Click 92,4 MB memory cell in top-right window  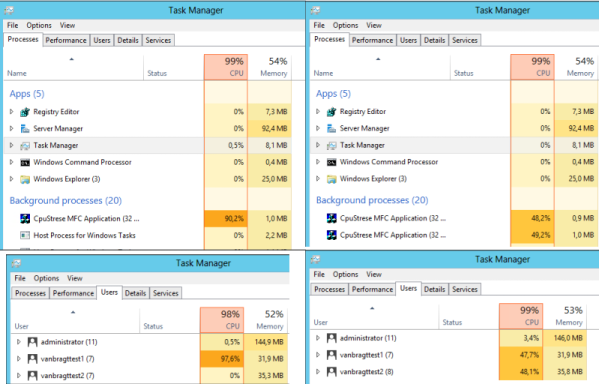tap(577, 128)
